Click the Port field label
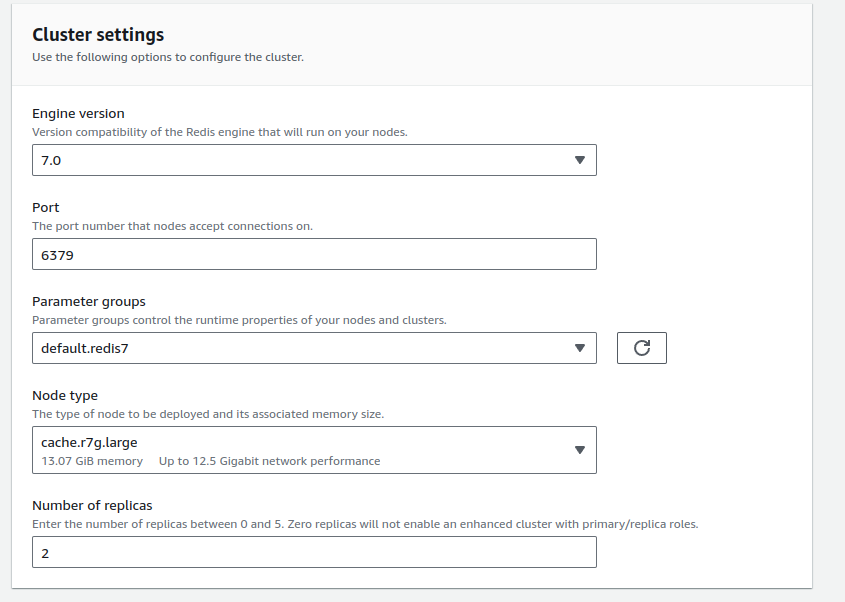 46,207
